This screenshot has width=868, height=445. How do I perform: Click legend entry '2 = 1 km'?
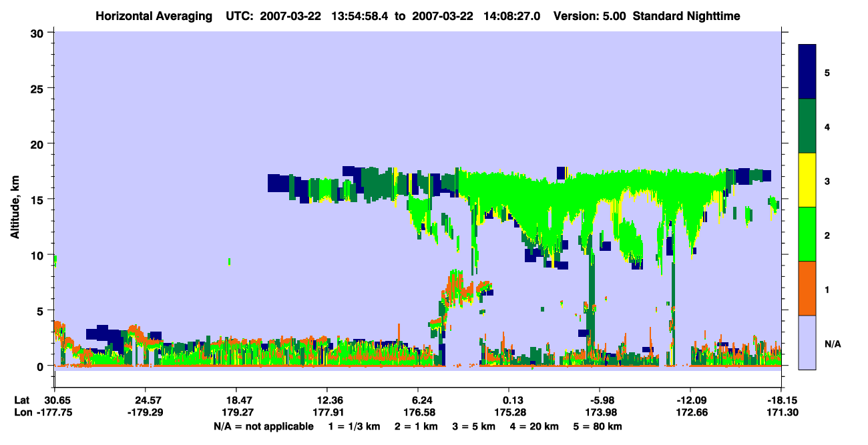click(x=415, y=426)
